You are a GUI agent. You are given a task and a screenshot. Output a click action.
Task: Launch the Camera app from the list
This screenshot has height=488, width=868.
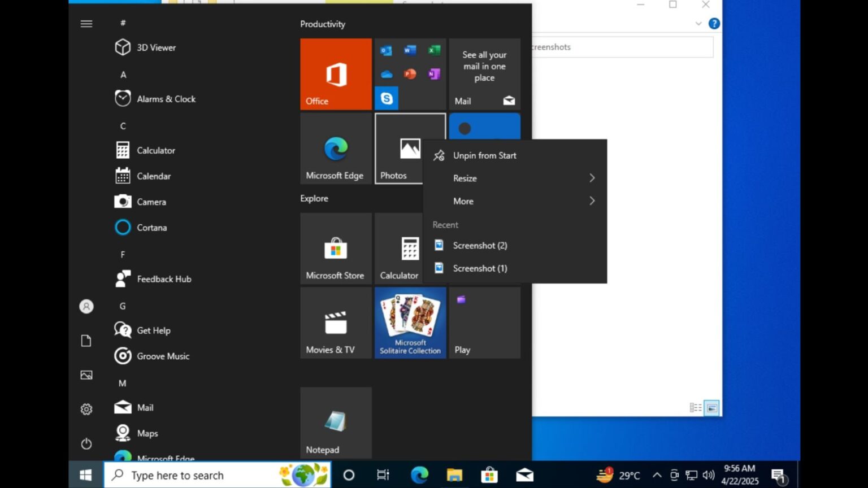(151, 202)
